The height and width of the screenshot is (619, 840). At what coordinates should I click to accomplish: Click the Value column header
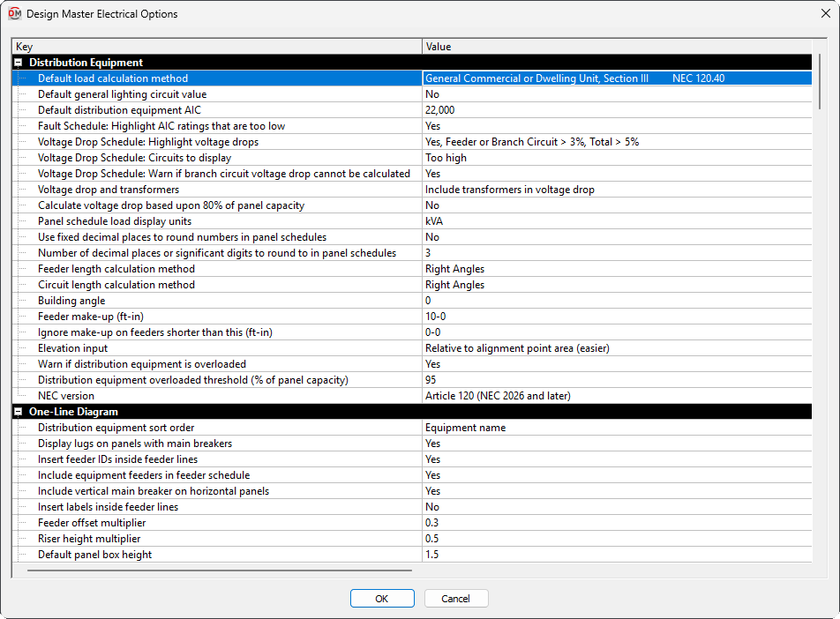616,47
